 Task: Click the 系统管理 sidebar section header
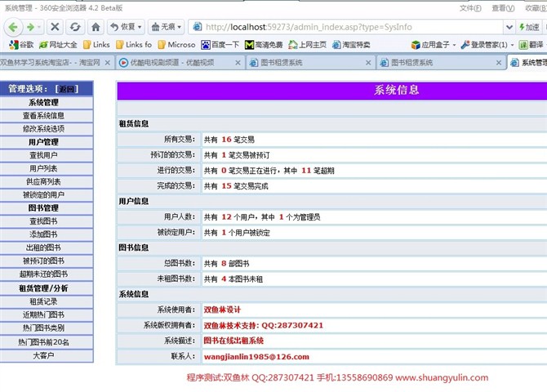pyautogui.click(x=43, y=102)
